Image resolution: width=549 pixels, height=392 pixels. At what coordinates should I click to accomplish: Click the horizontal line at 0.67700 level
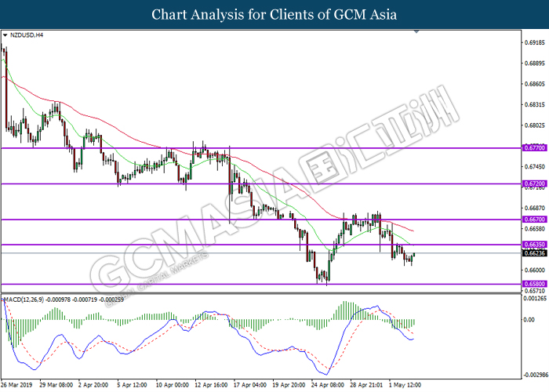(261, 148)
